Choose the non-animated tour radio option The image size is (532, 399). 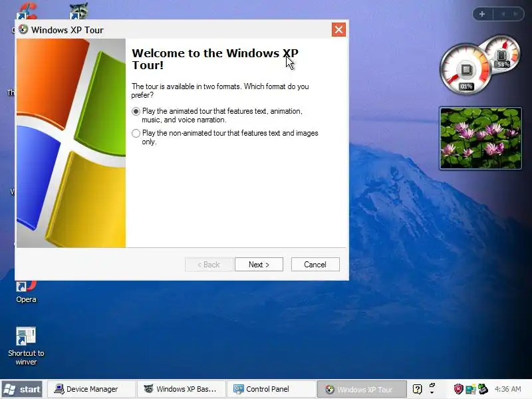(136, 134)
